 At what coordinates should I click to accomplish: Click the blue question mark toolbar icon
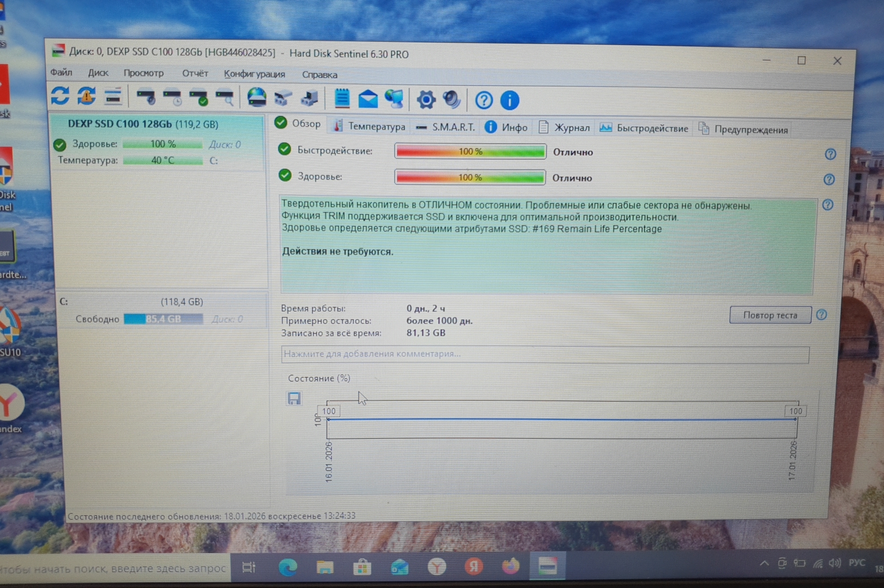tap(483, 100)
